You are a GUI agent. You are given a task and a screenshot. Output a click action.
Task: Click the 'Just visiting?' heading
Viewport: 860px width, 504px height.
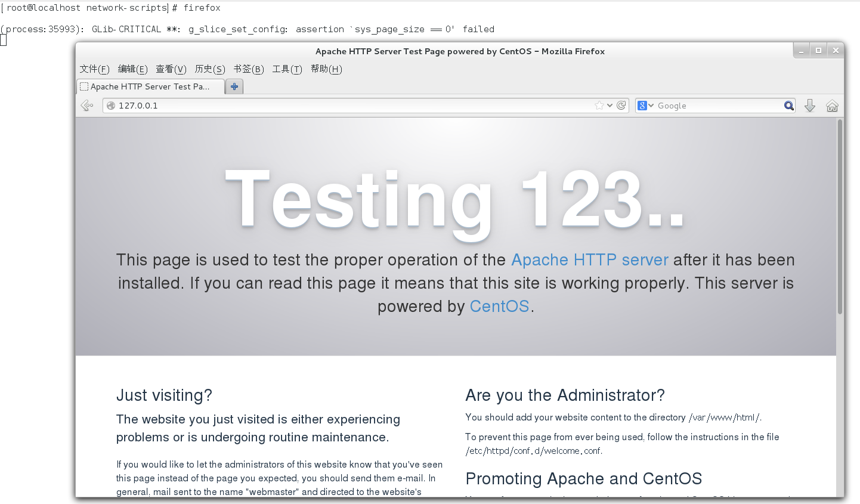164,395
